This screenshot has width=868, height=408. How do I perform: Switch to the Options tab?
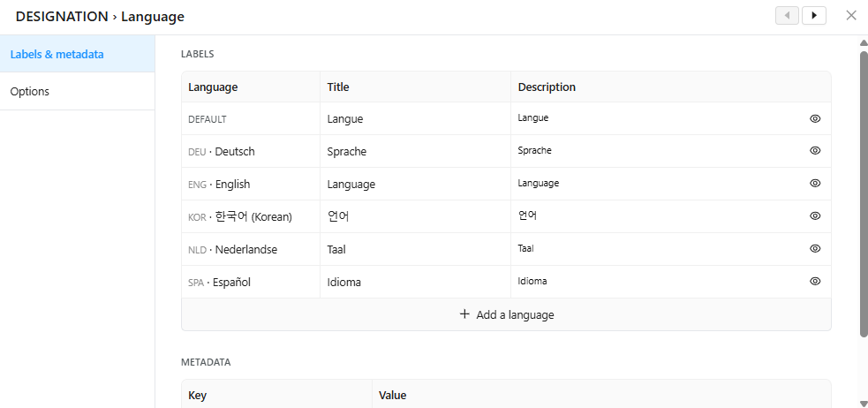78,91
